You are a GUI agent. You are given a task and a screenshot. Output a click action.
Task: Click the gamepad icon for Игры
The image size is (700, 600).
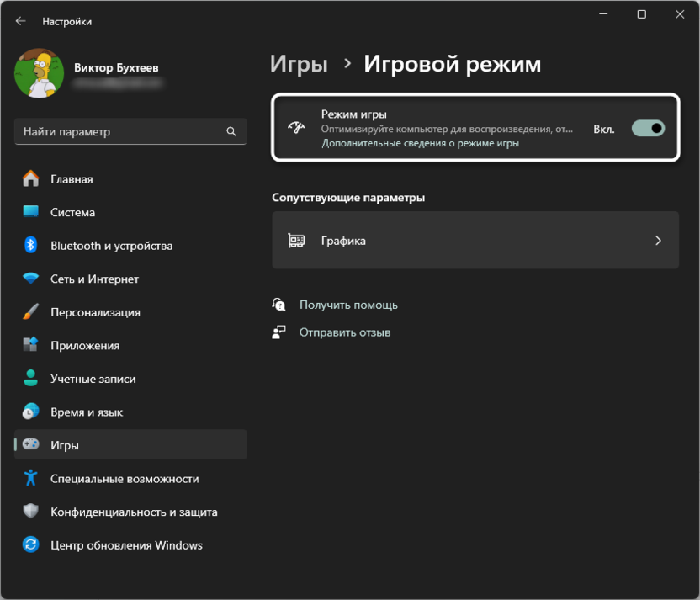point(31,444)
